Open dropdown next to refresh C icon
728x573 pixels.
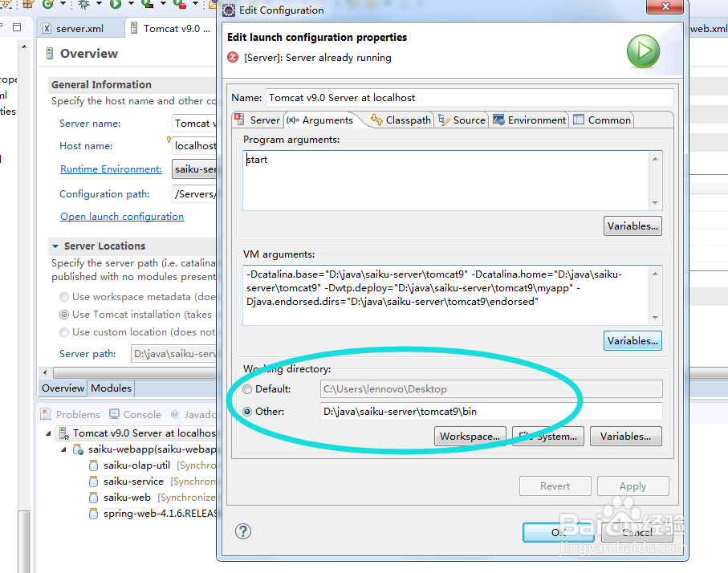click(x=63, y=4)
